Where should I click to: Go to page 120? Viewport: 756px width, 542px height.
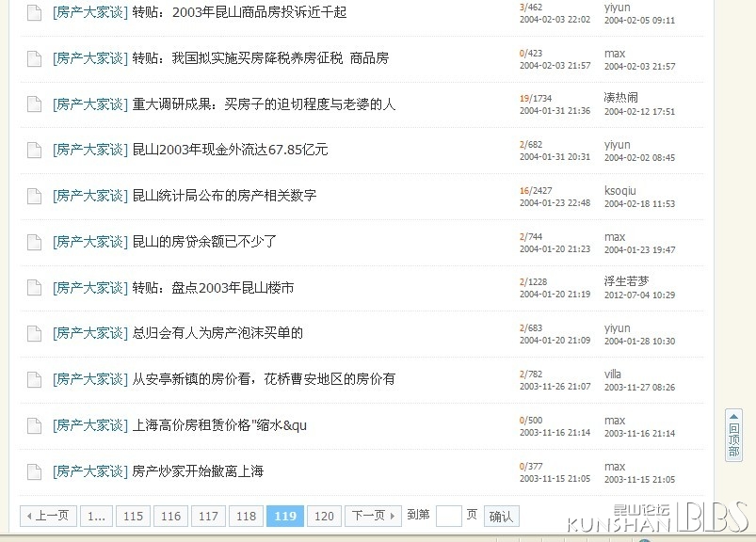point(324,516)
